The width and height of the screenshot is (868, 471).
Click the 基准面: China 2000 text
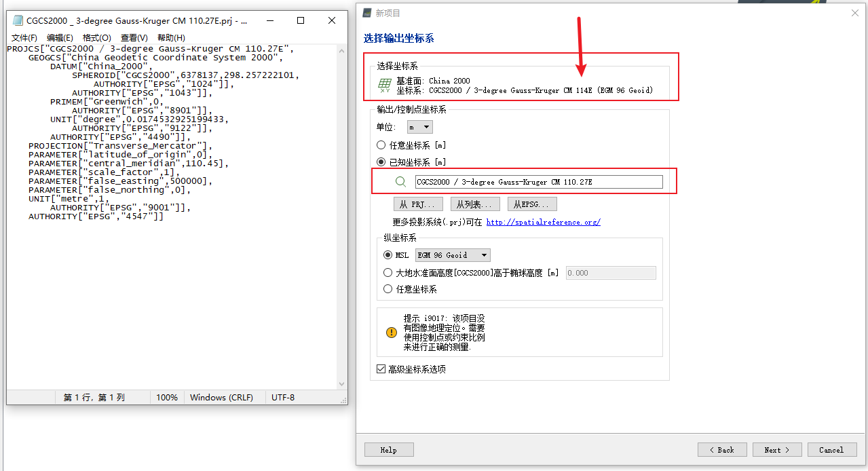pyautogui.click(x=433, y=81)
